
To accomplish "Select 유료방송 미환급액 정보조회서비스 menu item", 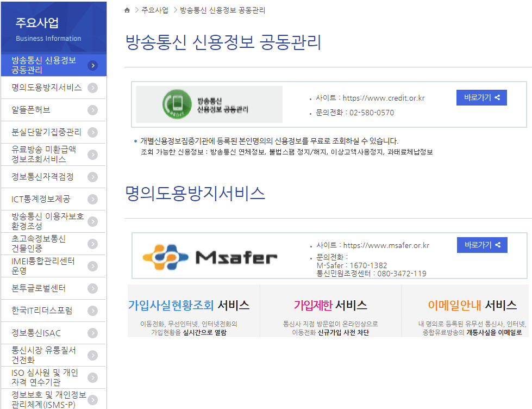I will click(54, 154).
